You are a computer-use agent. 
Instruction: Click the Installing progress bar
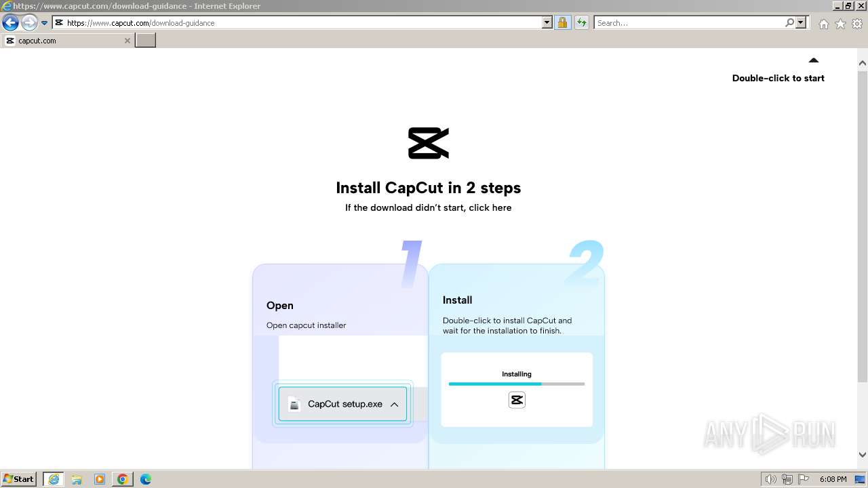click(517, 384)
